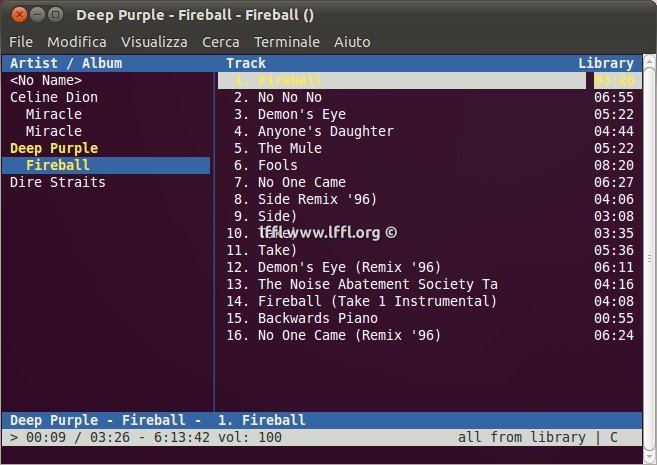Open the Modifica menu
This screenshot has height=465, width=657.
coord(77,42)
